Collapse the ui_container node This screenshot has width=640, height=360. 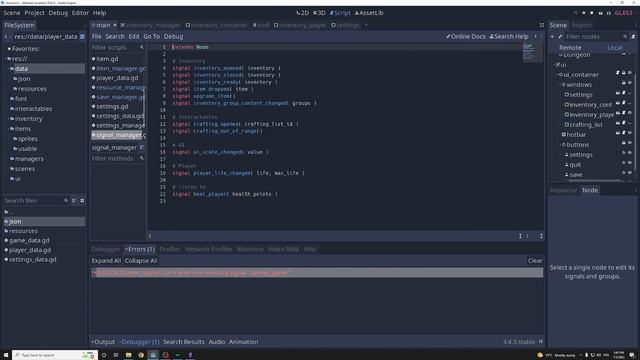click(x=557, y=75)
